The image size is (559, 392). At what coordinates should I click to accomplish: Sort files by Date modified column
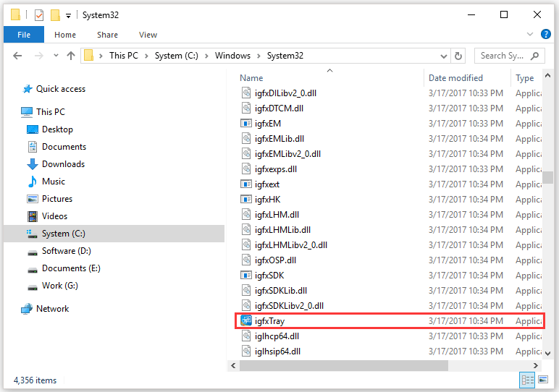[455, 78]
